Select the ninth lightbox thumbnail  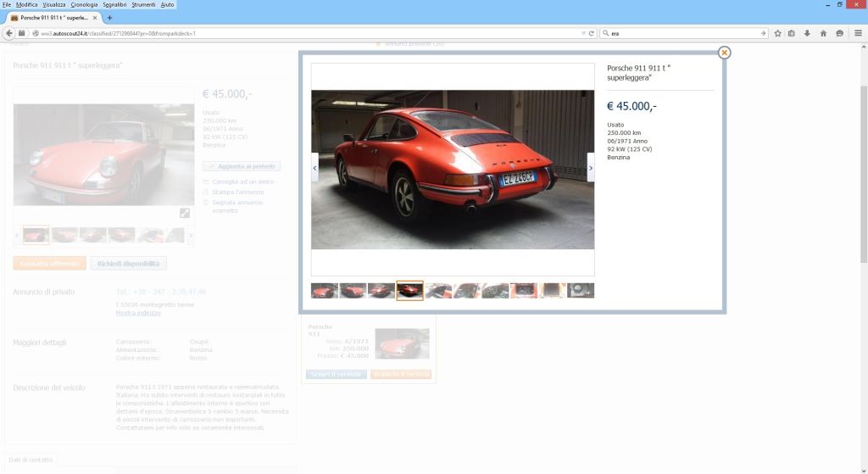(553, 291)
